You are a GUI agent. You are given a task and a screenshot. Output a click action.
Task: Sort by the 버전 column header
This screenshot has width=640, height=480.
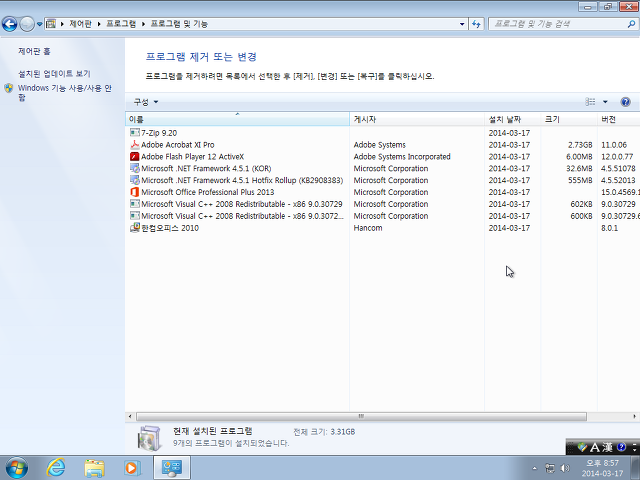pyautogui.click(x=618, y=119)
